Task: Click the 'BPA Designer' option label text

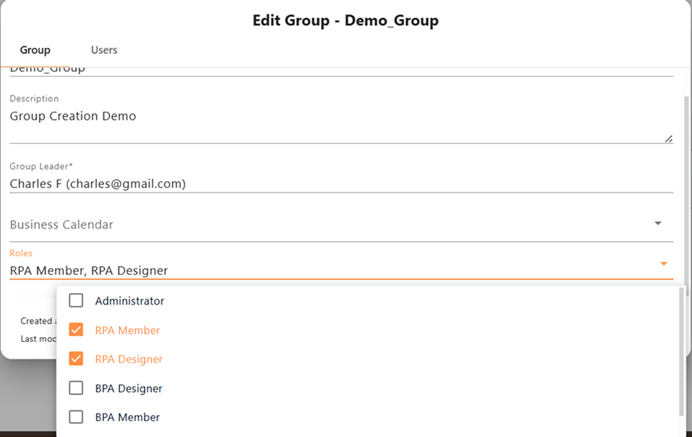Action: [128, 388]
